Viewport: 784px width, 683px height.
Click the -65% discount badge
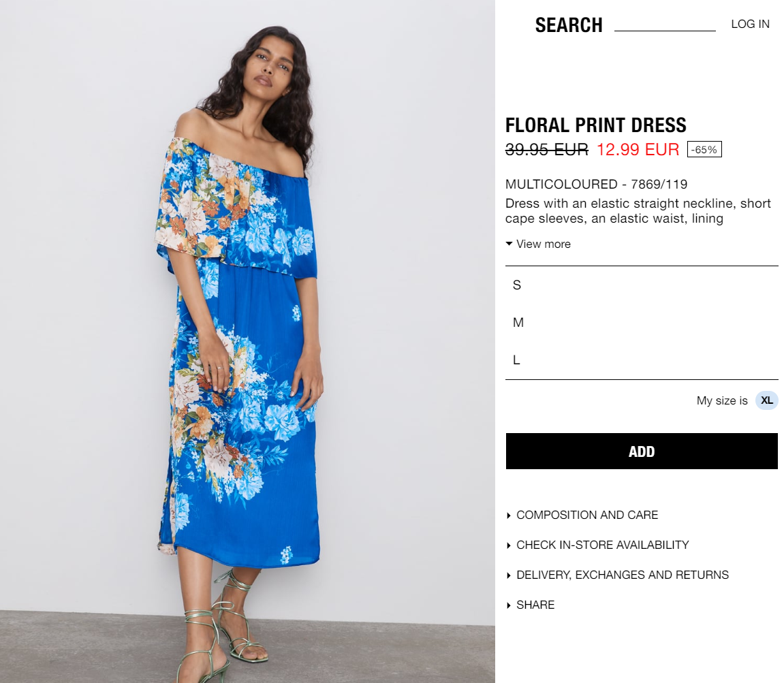(704, 150)
